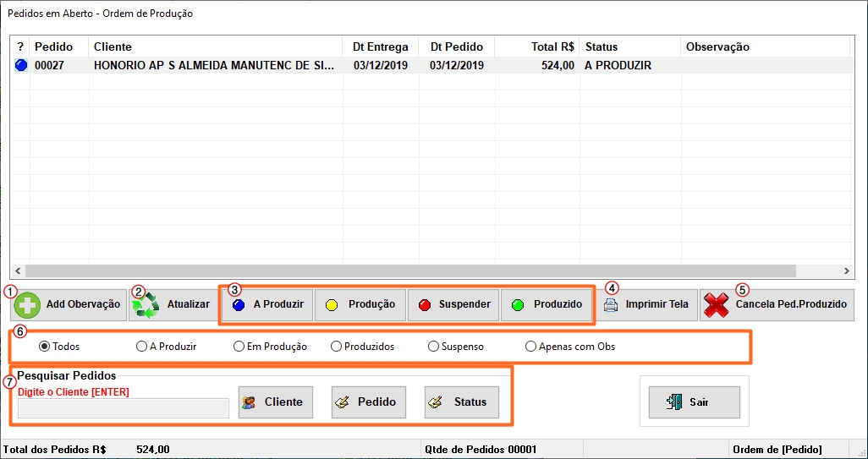Screen dimensions: 868x459
Task: Mark order as Produzido with green dot
Action: click(x=546, y=304)
